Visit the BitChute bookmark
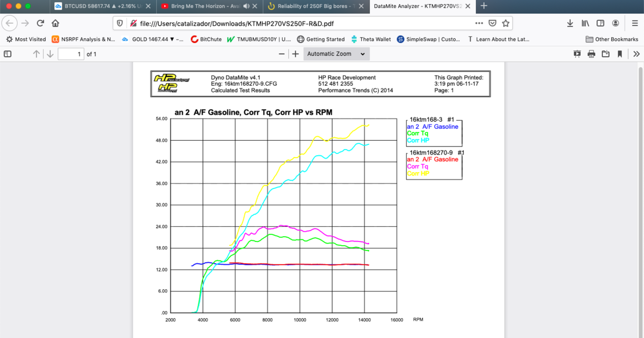The image size is (644, 338). [206, 39]
